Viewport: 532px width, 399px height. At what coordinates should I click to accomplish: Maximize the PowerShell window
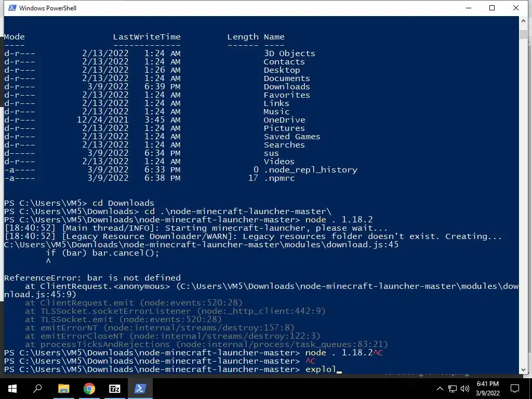click(492, 8)
